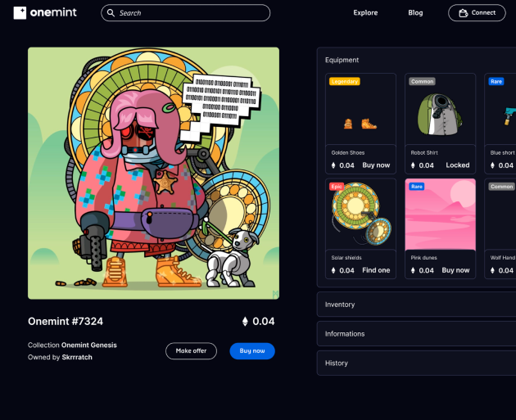This screenshot has width=516, height=420.
Task: Click the Make offer button
Action: click(191, 351)
